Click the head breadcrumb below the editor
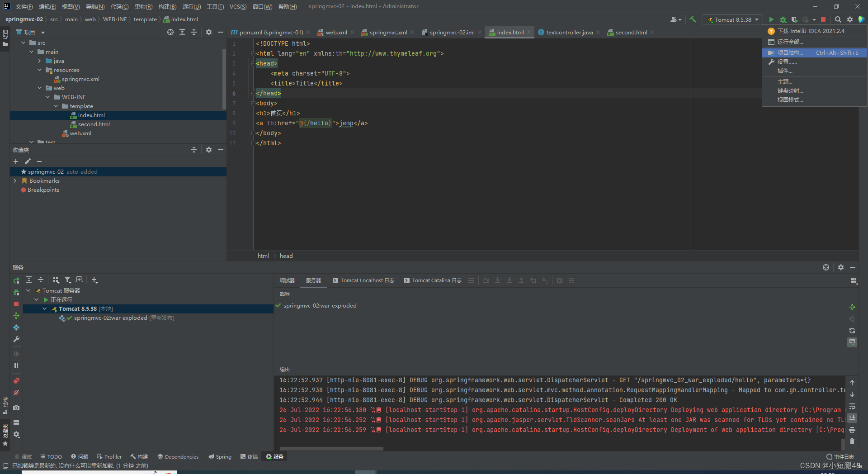Screen dimensions: 868x474 tap(286, 256)
